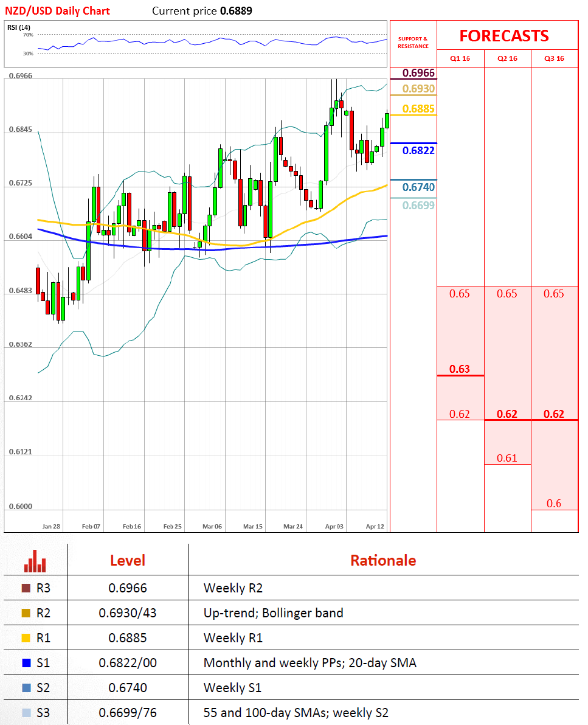Click the S2 steel blue swatch
588x725 pixels.
pos(26,688)
